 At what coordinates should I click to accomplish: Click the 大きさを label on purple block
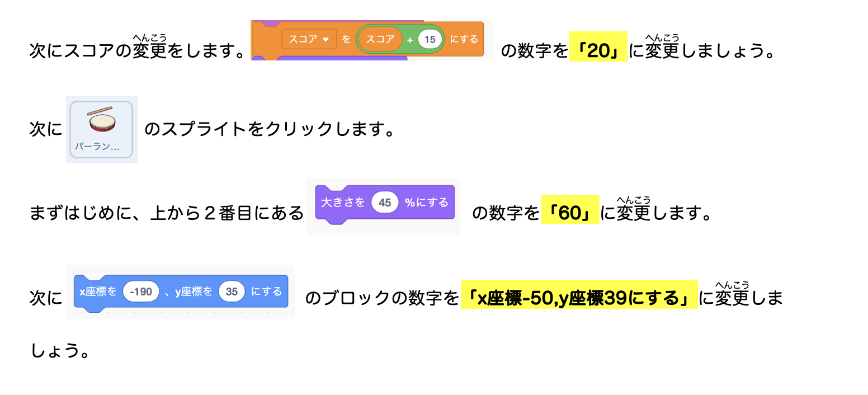[x=343, y=202]
